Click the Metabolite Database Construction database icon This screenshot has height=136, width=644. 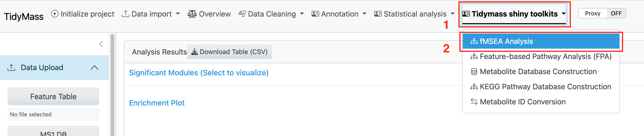(474, 72)
